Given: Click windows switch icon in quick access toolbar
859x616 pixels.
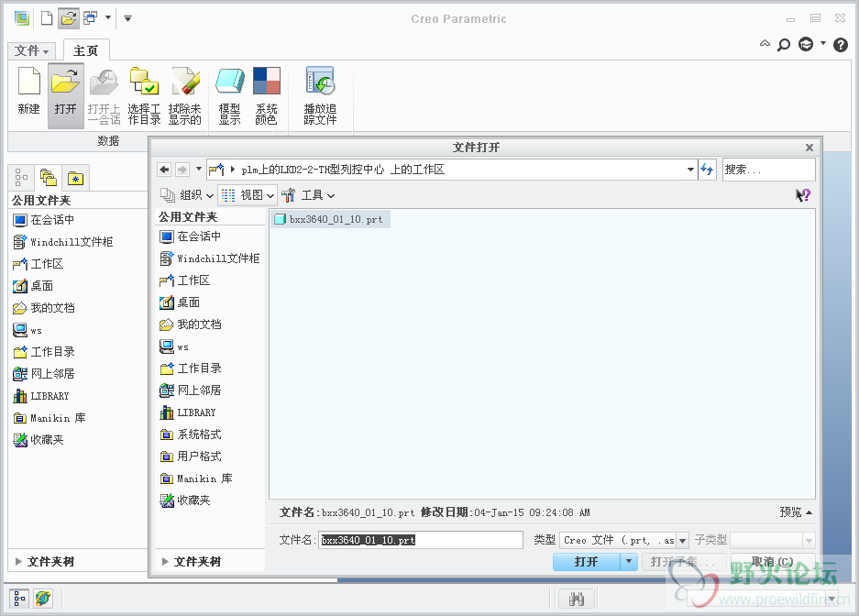Looking at the screenshot, I should tap(91, 18).
